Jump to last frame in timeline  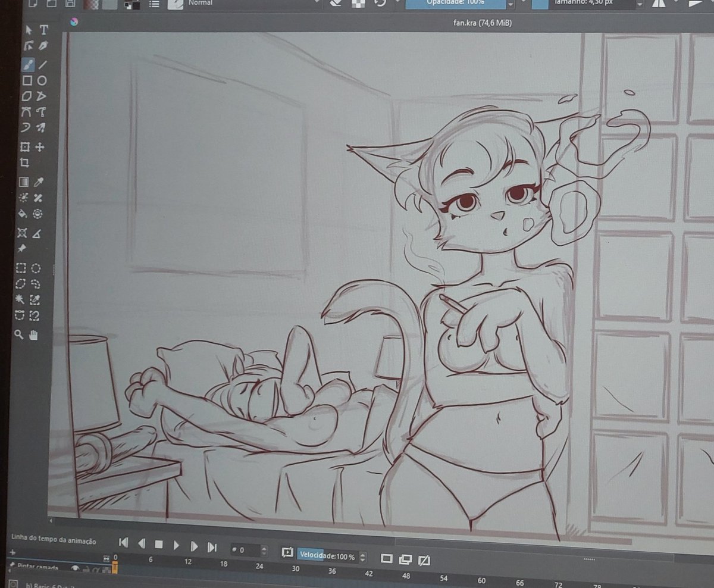click(212, 546)
